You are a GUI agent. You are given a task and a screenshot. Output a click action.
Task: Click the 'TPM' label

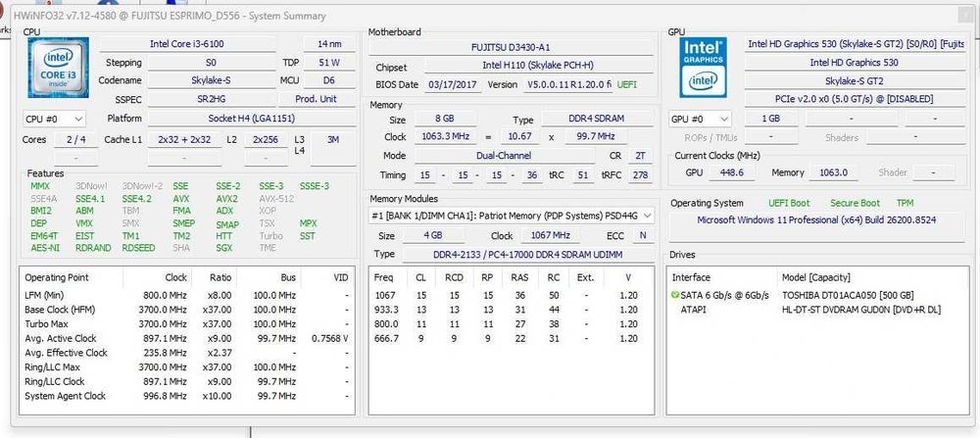click(x=905, y=203)
